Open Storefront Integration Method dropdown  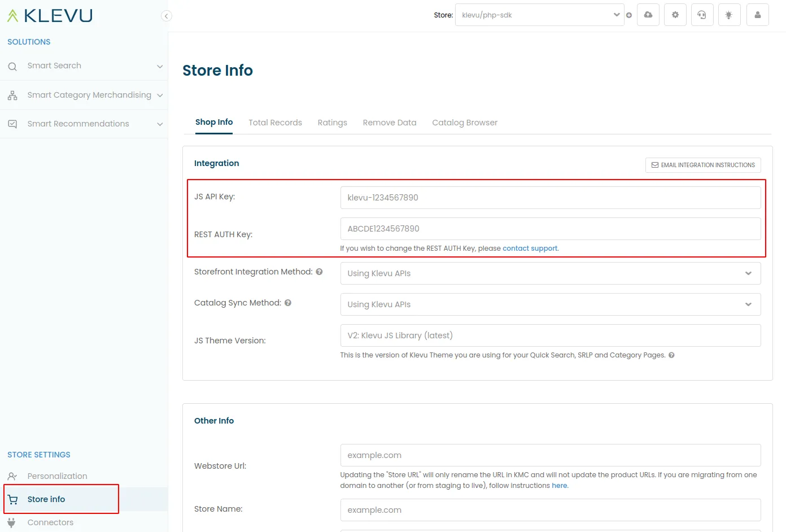(551, 273)
